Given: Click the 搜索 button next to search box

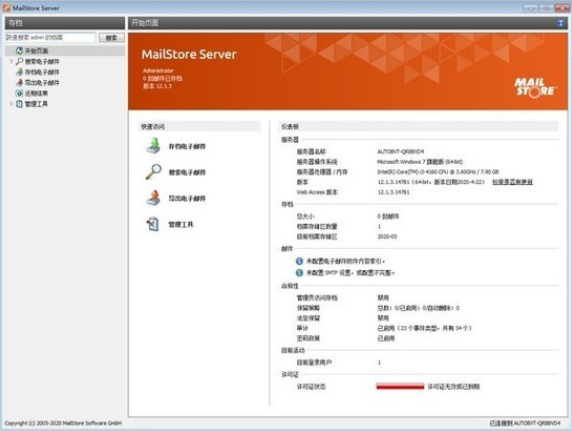Looking at the screenshot, I should click(112, 38).
